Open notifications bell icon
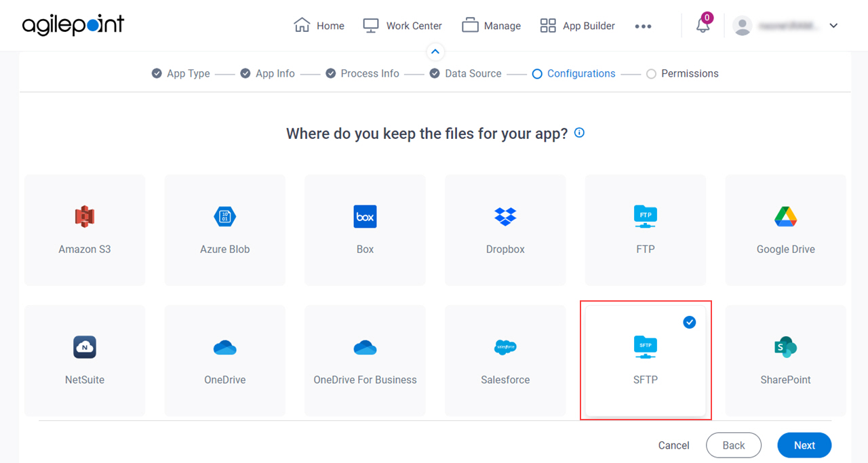The width and height of the screenshot is (868, 463). point(703,26)
